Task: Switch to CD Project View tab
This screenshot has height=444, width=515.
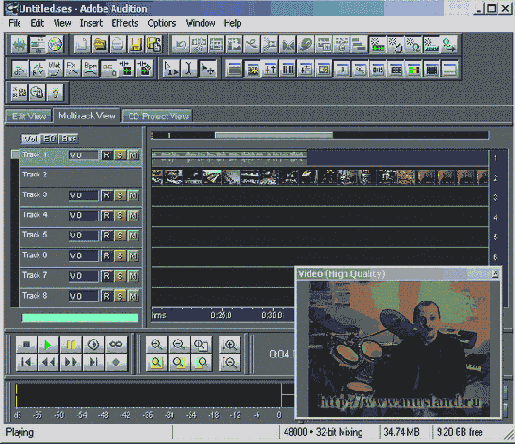Action: pyautogui.click(x=158, y=116)
